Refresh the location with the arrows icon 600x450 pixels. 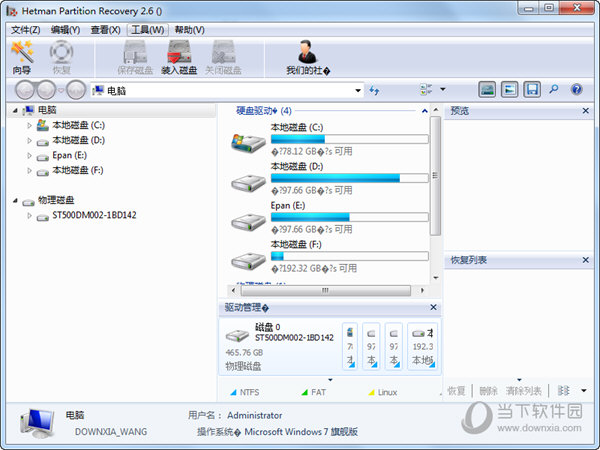(374, 90)
